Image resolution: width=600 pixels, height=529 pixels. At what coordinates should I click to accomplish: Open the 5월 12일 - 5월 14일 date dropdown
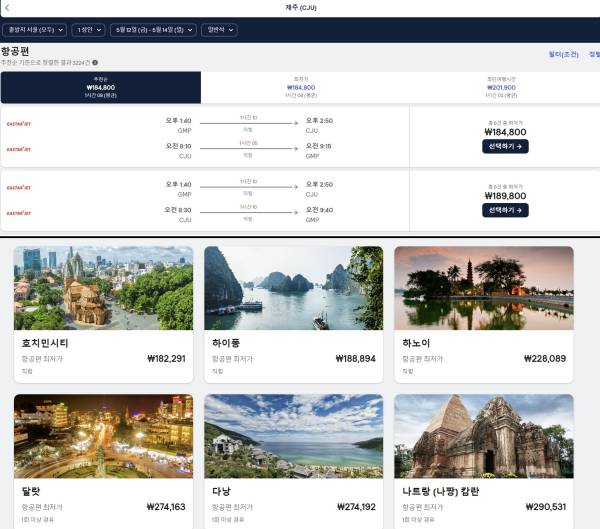153,30
